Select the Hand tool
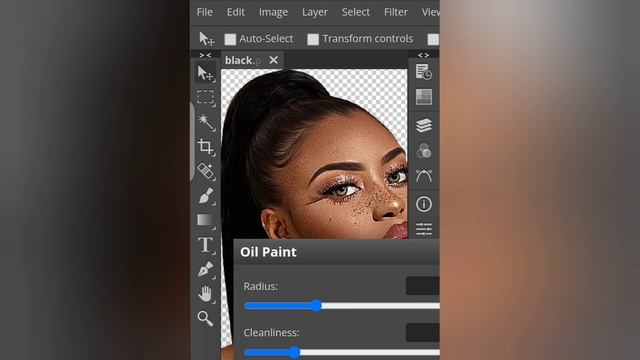The height and width of the screenshot is (360, 640). [205, 294]
